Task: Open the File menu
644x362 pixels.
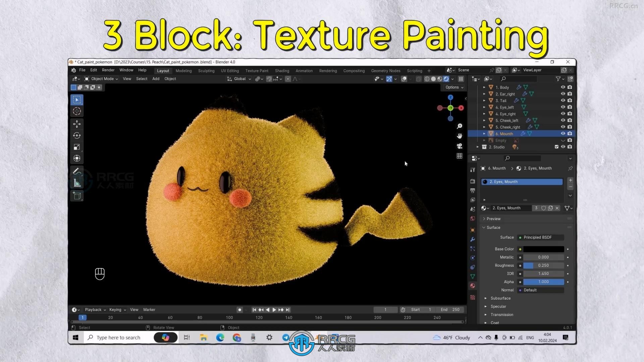Action: tap(82, 70)
